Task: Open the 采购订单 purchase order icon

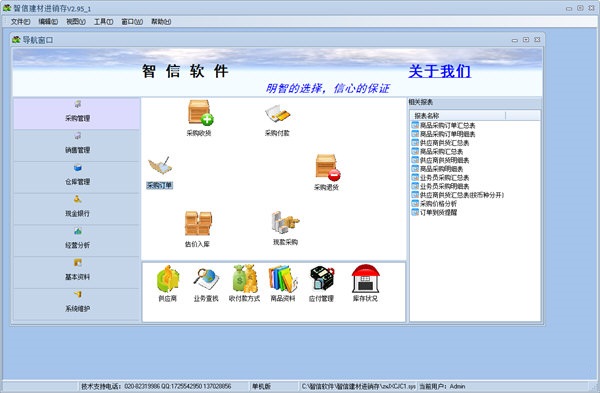Action: (160, 166)
